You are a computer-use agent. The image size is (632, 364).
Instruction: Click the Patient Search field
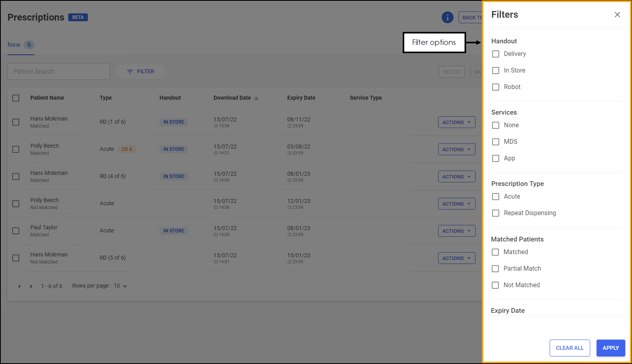click(59, 72)
